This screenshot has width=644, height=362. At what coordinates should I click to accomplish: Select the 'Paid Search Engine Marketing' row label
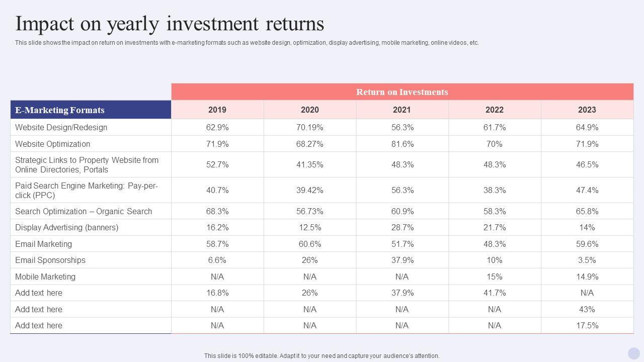tap(87, 190)
